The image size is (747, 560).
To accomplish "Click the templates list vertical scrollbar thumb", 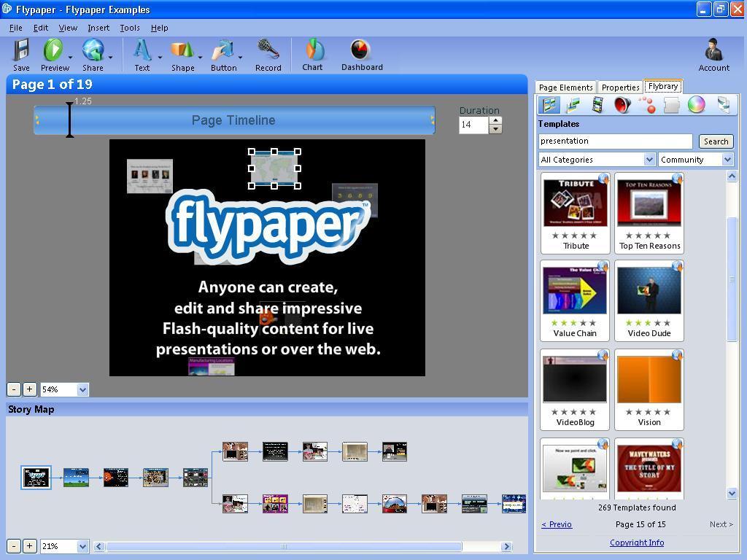I will (732, 279).
